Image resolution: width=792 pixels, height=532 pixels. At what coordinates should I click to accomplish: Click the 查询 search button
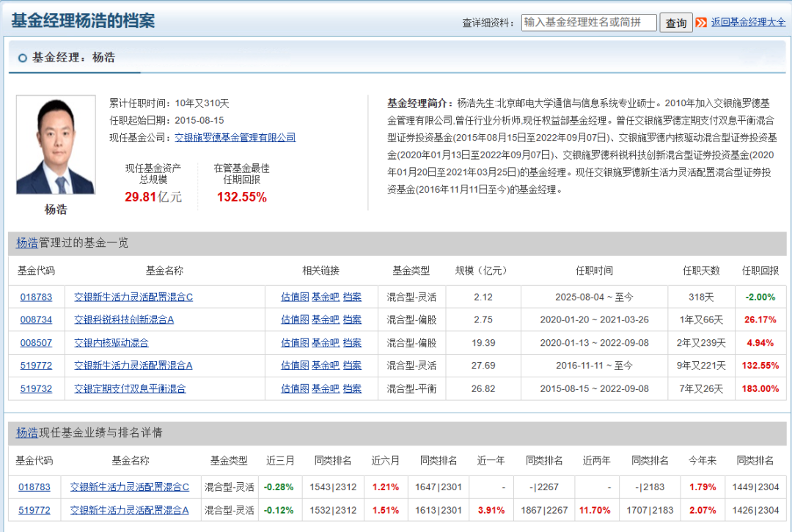[676, 23]
